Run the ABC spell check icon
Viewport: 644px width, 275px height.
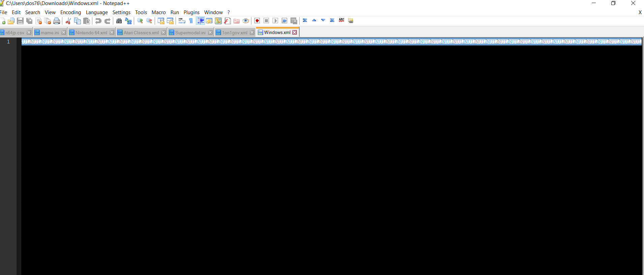[341, 20]
